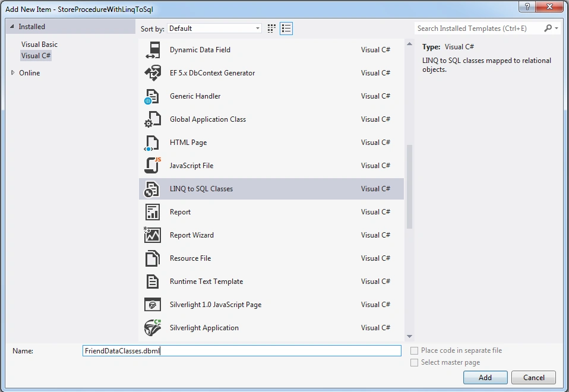Viewport: 569px width, 392px height.
Task: Expand the Online tree node
Action: [12, 72]
